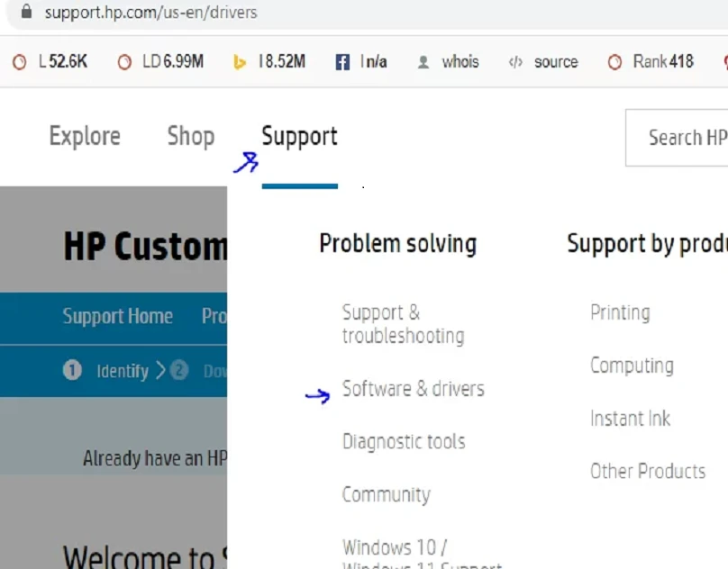Click the URL in the address bar
This screenshot has width=728, height=569.
tap(150, 13)
